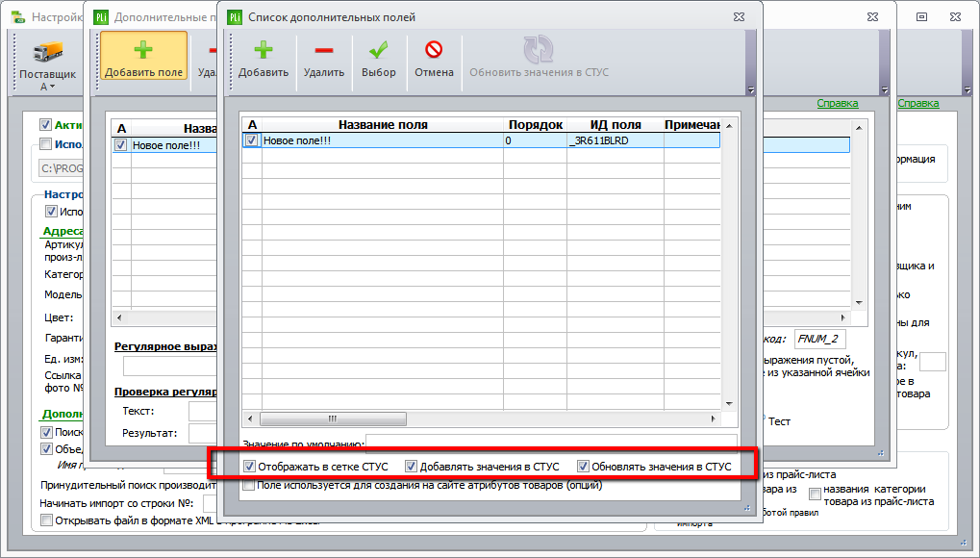Click the FNUM_2 code field
This screenshot has width=980, height=558.
tap(820, 339)
